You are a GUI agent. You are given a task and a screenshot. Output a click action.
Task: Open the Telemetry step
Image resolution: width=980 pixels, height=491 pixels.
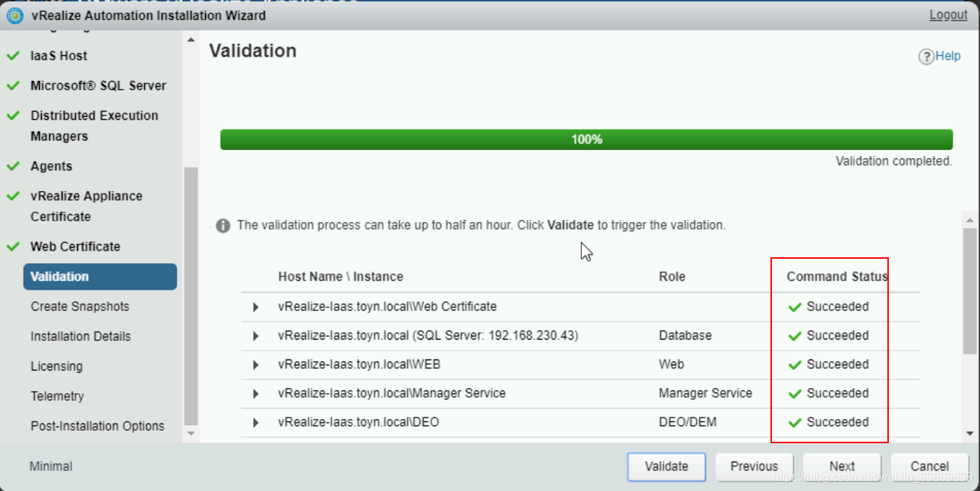click(x=57, y=396)
